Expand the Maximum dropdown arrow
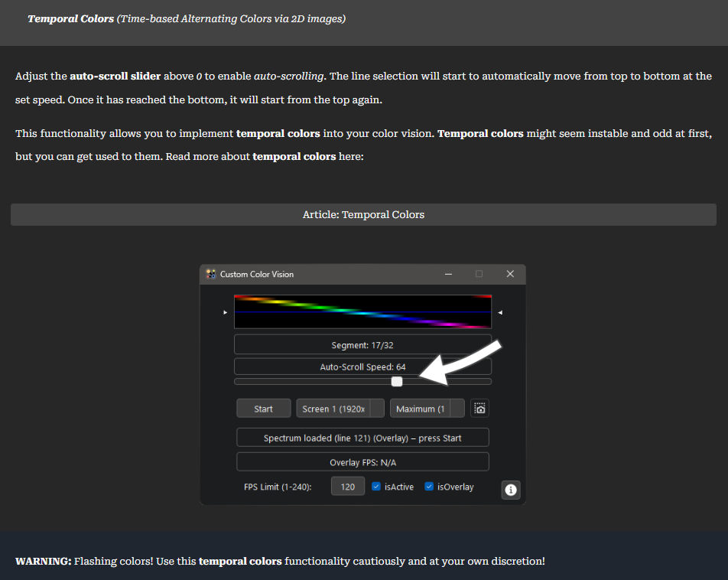 [x=457, y=409]
